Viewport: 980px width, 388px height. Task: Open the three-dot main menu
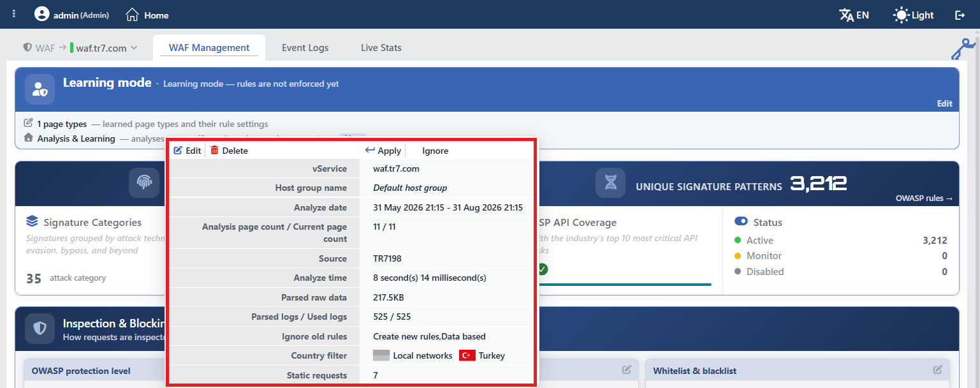14,14
